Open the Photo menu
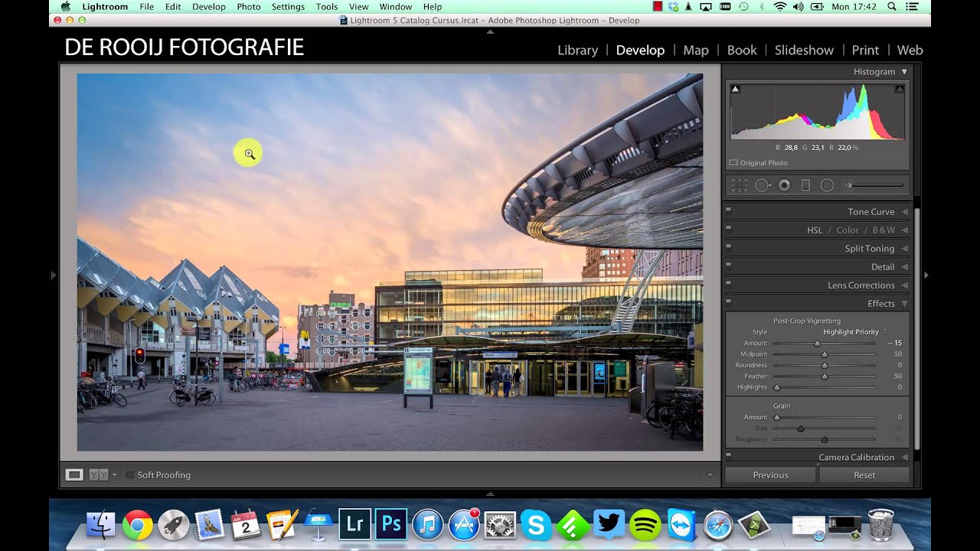Viewport: 980px width, 551px height. tap(248, 7)
